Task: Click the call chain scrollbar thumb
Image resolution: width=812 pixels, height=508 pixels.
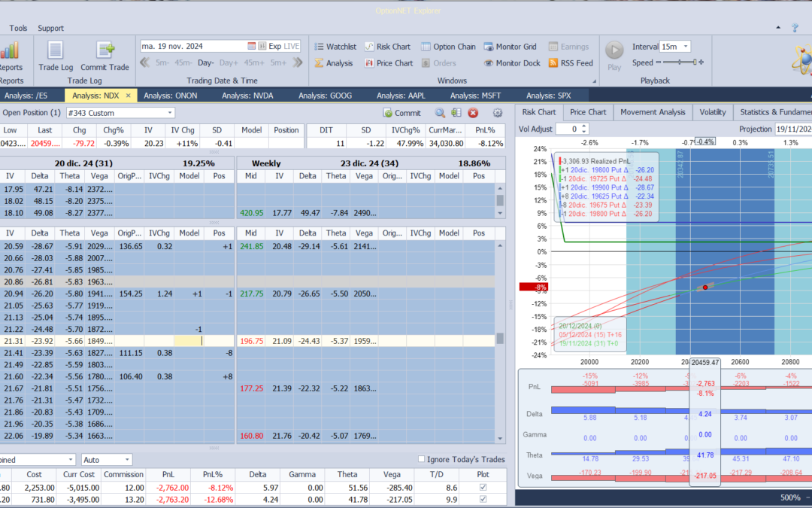Action: tap(500, 200)
